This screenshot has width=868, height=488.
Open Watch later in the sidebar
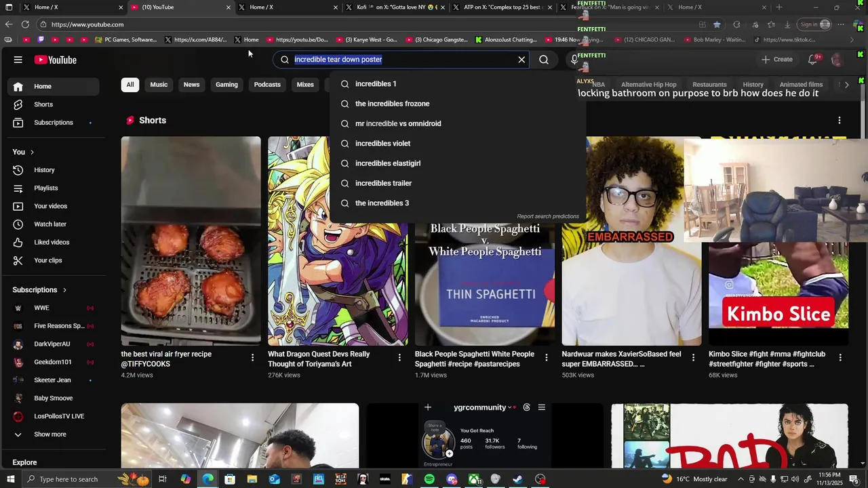point(52,224)
